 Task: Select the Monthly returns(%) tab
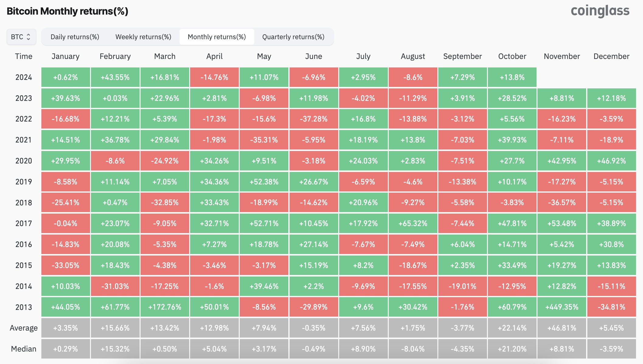point(217,37)
